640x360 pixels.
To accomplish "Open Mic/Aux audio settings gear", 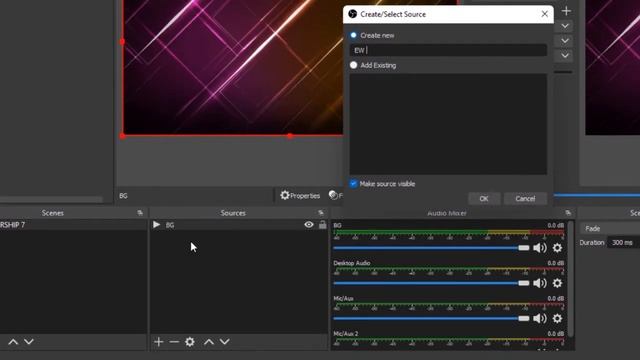I will (557, 318).
